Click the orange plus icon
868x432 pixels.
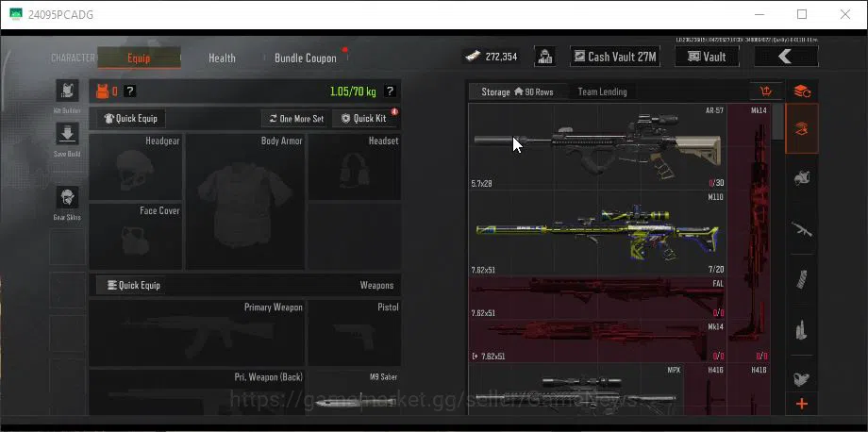tap(802, 405)
